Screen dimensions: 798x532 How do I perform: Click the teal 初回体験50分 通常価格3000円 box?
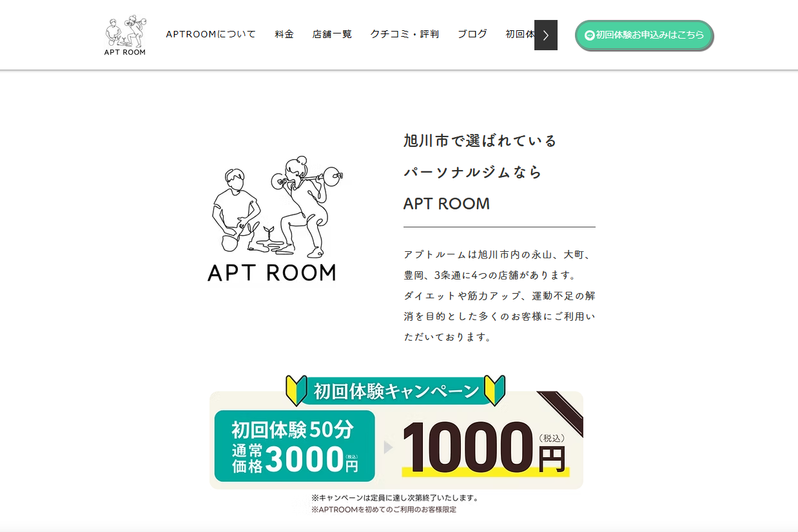click(x=295, y=446)
